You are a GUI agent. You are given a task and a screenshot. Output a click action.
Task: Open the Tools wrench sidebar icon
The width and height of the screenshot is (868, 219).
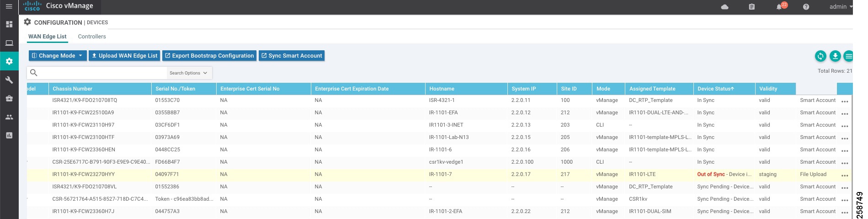[x=9, y=80]
